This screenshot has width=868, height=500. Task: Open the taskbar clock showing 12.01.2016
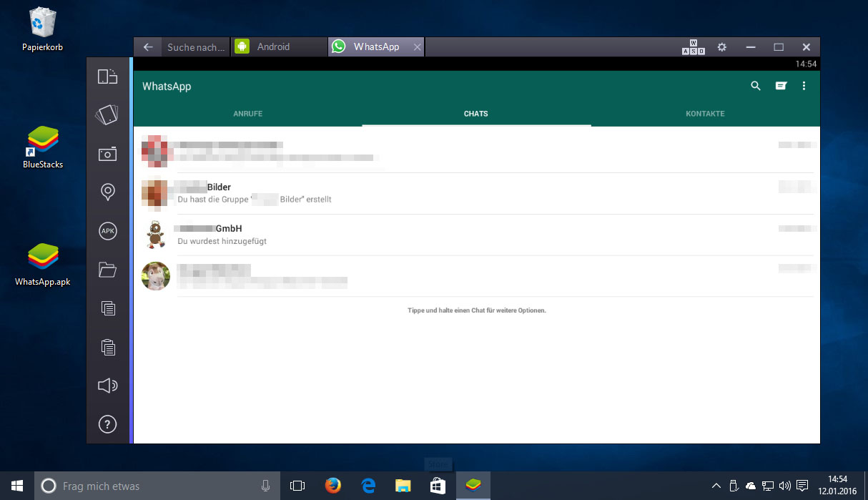[838, 486]
